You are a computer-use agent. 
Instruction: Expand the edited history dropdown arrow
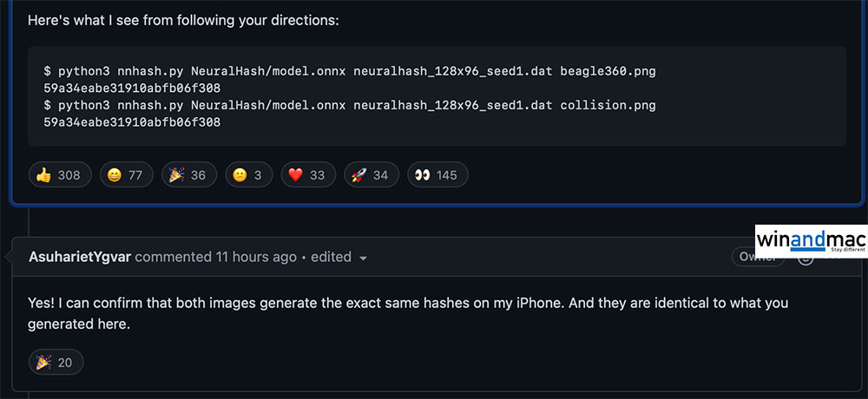tap(363, 258)
